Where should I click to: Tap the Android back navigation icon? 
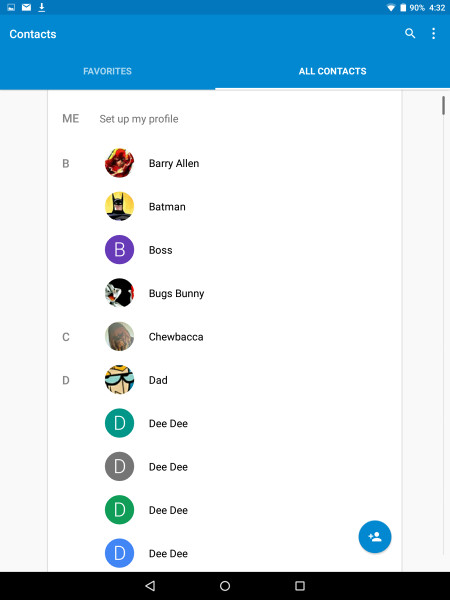coord(150,585)
